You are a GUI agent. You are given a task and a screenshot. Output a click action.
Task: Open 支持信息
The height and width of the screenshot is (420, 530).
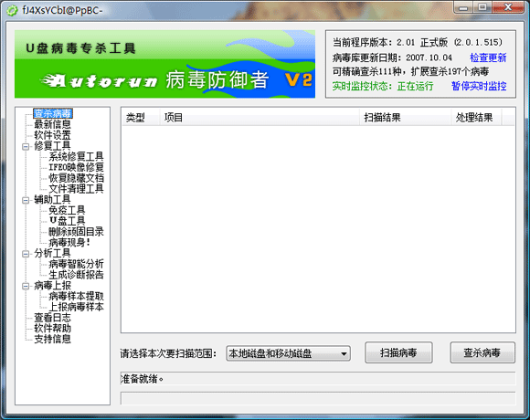click(52, 339)
